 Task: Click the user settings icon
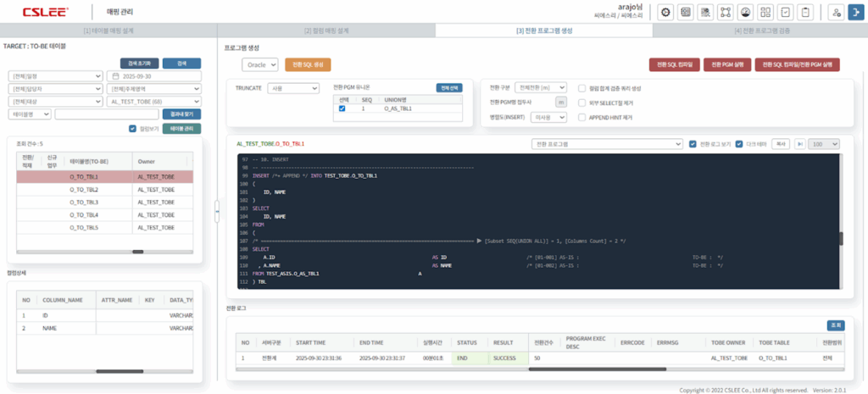[835, 13]
